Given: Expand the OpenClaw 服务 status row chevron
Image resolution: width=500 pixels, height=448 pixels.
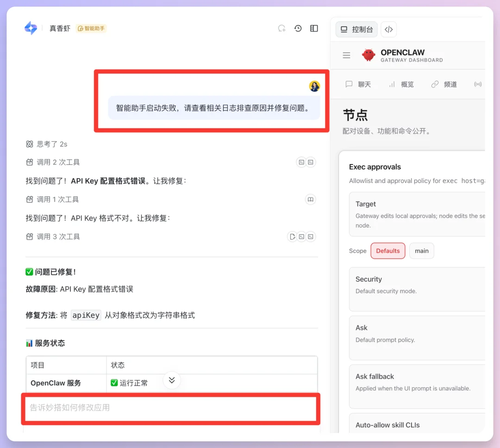Looking at the screenshot, I should coord(171,380).
